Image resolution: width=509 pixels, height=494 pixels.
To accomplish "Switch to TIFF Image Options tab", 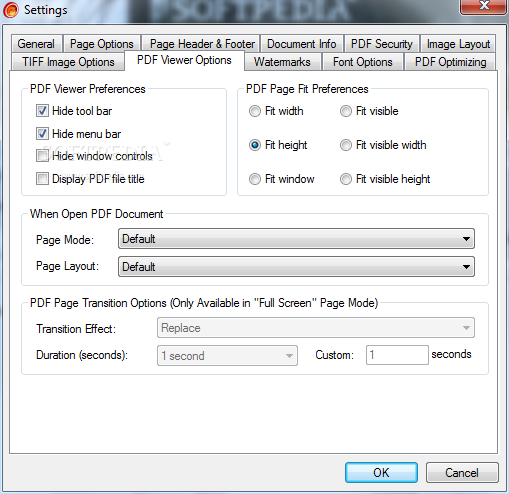I will [68, 62].
